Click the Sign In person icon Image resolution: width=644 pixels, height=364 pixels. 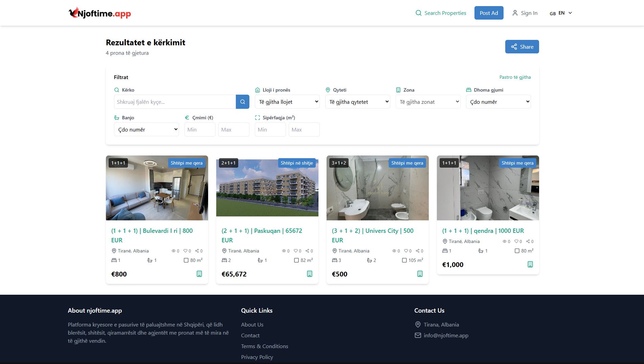[515, 13]
